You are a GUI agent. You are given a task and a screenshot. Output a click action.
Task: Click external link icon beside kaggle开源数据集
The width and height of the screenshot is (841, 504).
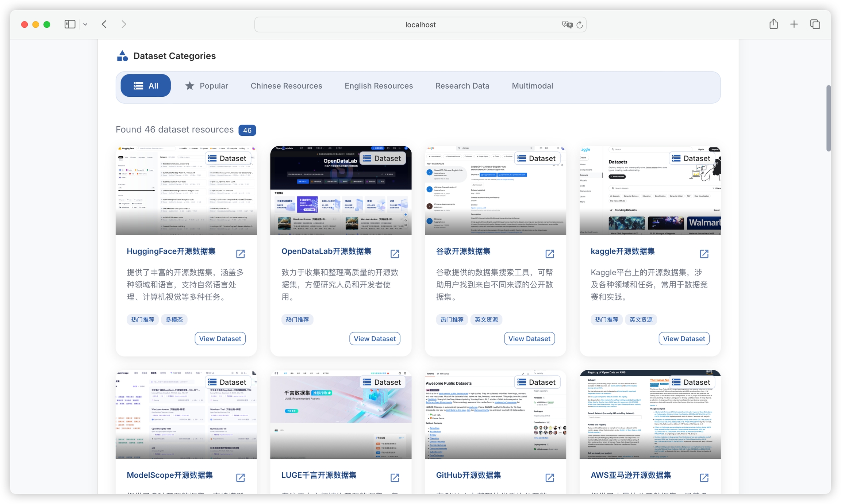point(704,254)
